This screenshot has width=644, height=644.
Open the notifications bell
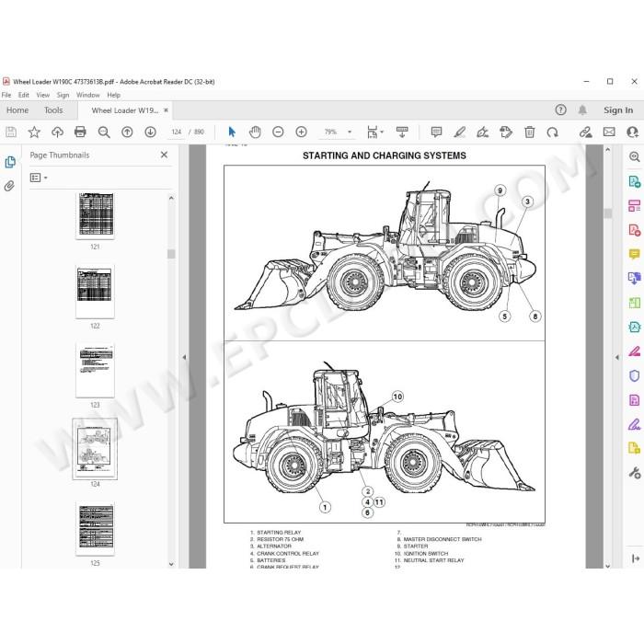(x=582, y=109)
